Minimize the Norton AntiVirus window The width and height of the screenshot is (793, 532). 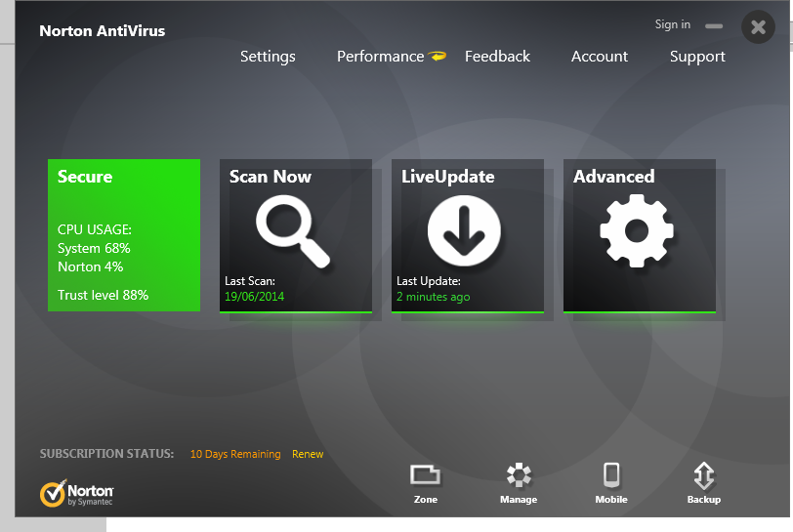[x=714, y=26]
